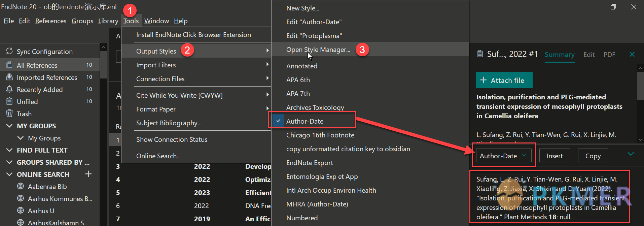
Task: Click the Unfiled clipboard icon
Action: point(9,101)
